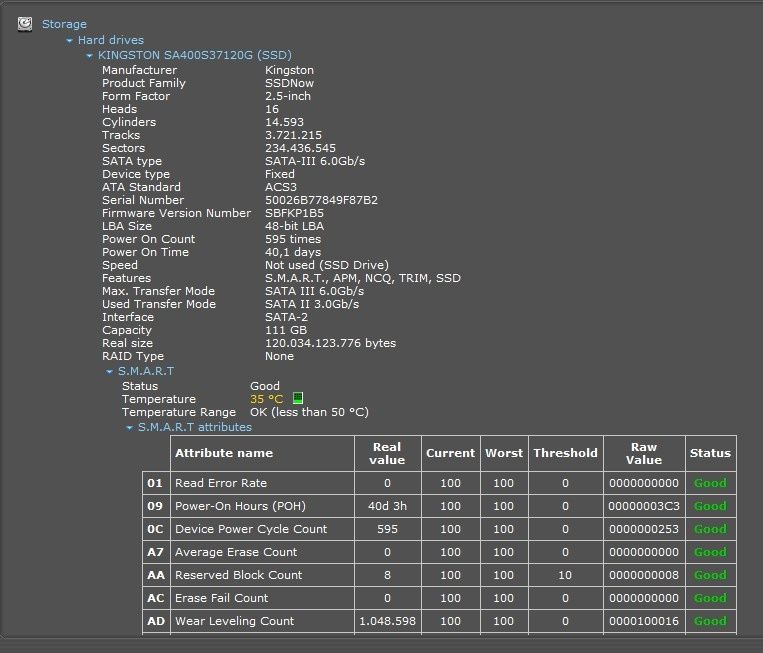The height and width of the screenshot is (653, 763).
Task: Click raw value 00000003C3
Action: tap(644, 506)
